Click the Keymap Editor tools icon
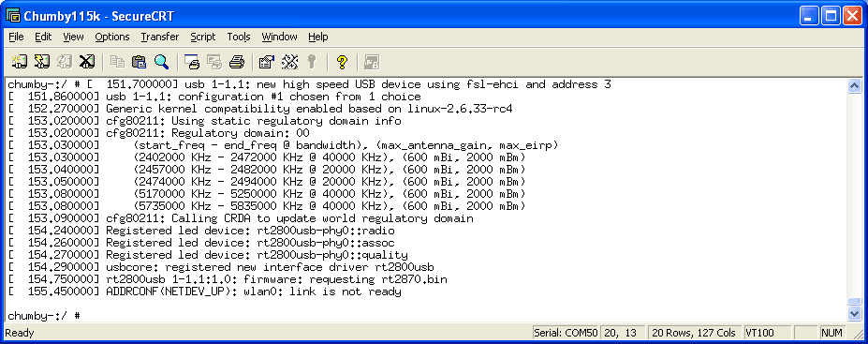The image size is (868, 344). click(x=289, y=62)
